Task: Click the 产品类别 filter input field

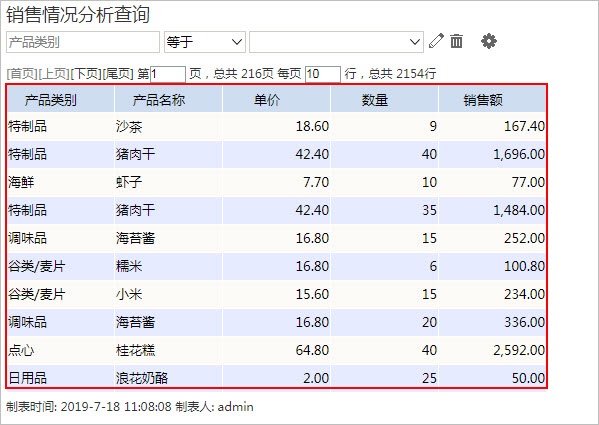Action: coord(83,42)
